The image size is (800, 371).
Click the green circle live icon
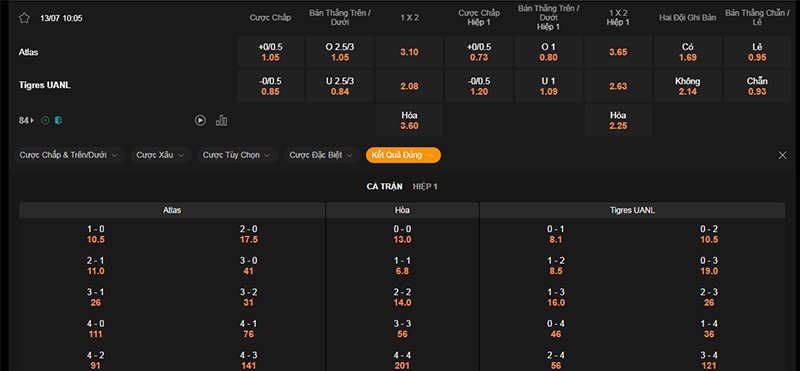pyautogui.click(x=45, y=120)
